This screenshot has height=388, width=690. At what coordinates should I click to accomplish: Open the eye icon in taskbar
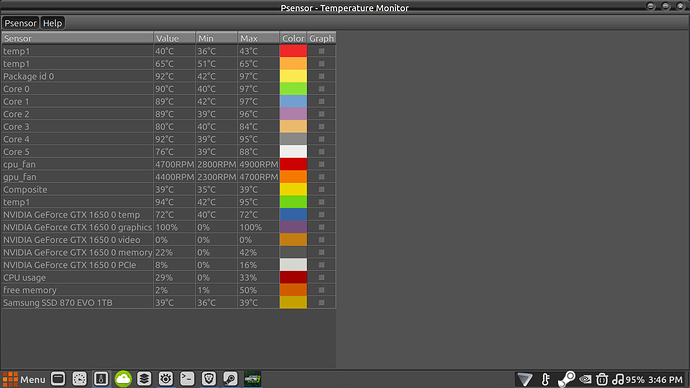coord(166,379)
